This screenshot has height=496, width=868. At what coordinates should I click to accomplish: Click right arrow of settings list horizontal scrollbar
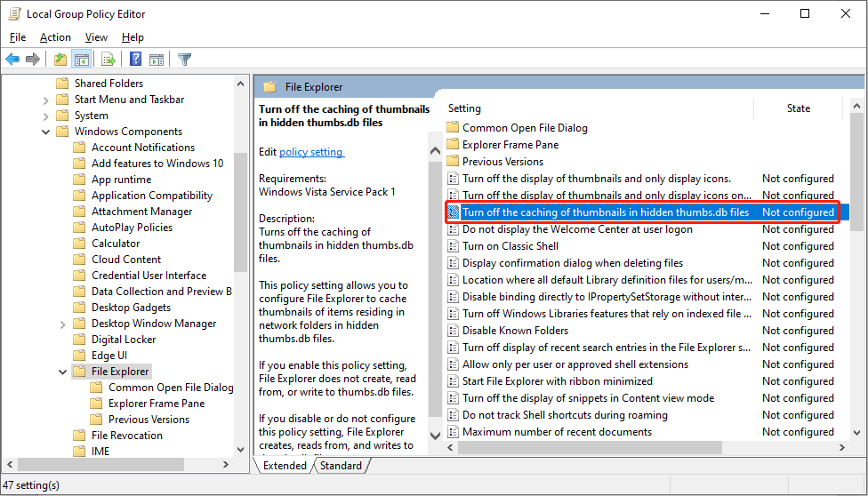842,447
